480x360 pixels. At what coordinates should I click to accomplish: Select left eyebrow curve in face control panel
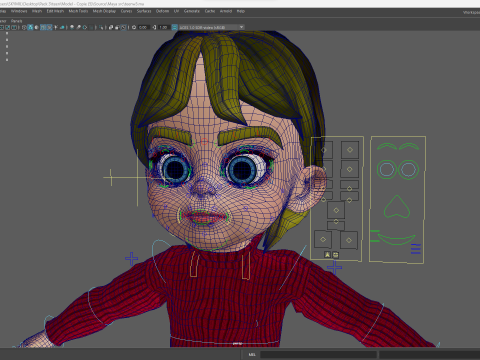[x=387, y=146]
